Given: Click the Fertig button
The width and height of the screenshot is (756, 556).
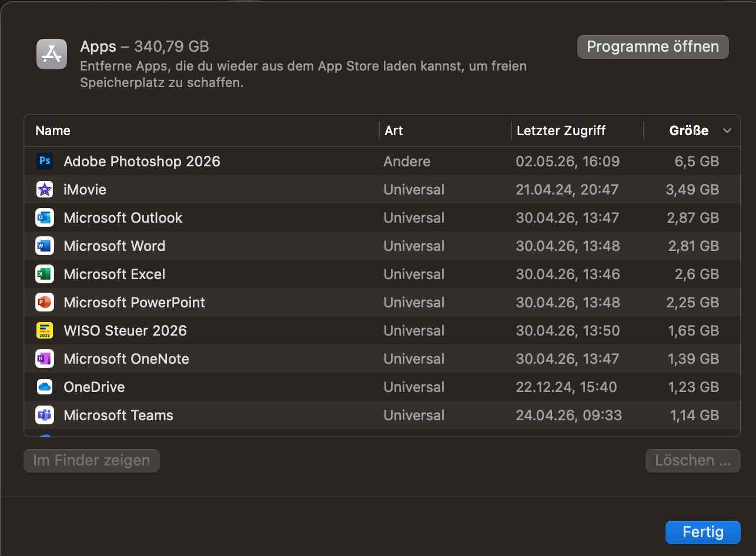Looking at the screenshot, I should (x=703, y=532).
